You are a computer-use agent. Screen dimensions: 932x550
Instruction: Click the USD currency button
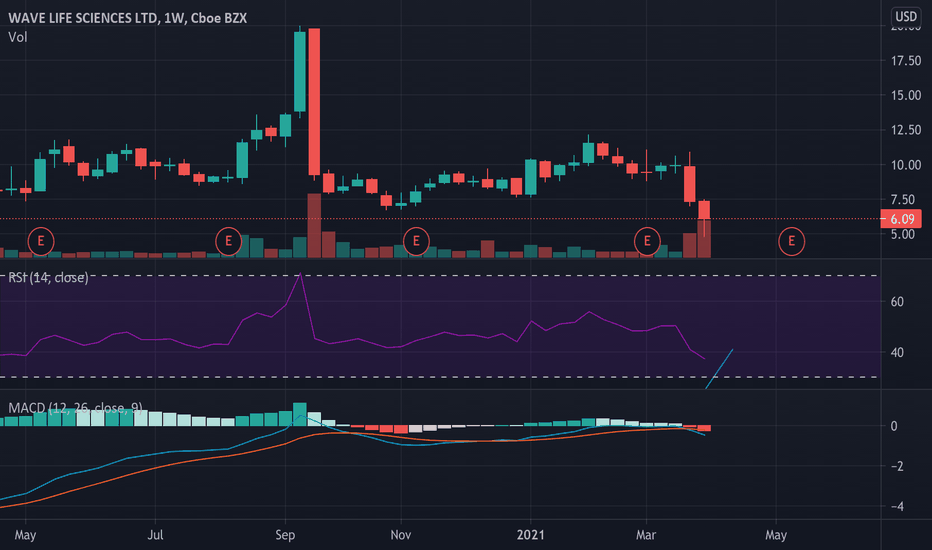[906, 17]
